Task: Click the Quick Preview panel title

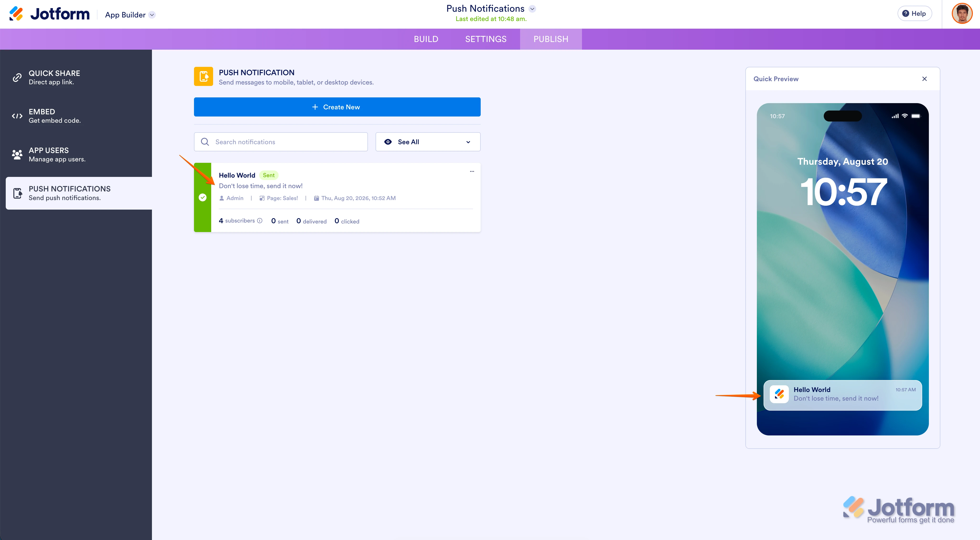Action: pyautogui.click(x=776, y=79)
